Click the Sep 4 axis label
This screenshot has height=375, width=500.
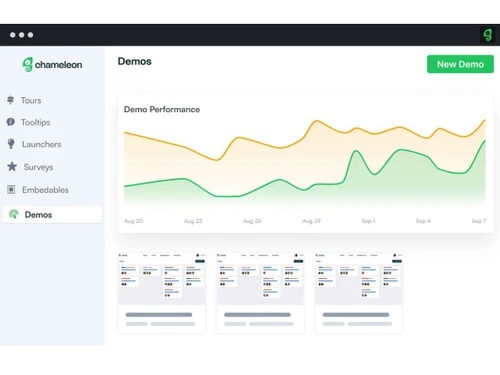click(x=423, y=221)
